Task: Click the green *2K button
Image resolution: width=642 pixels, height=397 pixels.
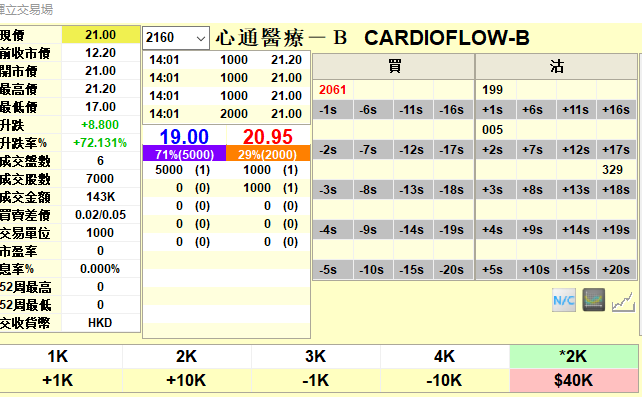Action: (574, 356)
